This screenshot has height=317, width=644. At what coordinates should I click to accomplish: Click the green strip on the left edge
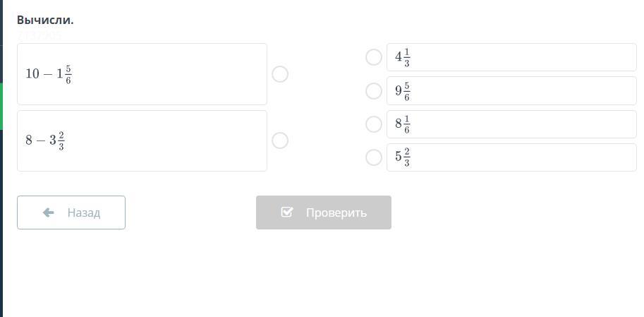pos(1,106)
